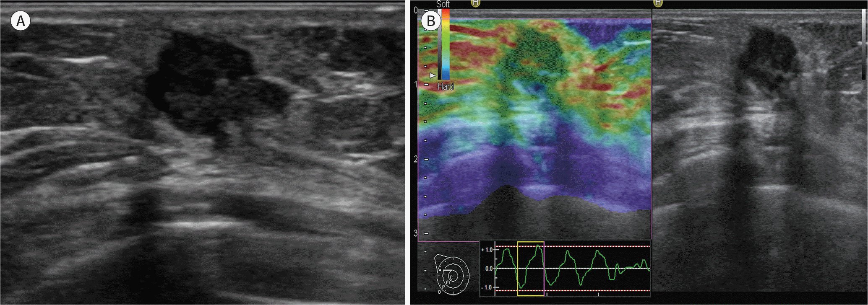868x305 pixels.
Task: Click the '- 1.0' strain graph label
Action: click(x=487, y=287)
